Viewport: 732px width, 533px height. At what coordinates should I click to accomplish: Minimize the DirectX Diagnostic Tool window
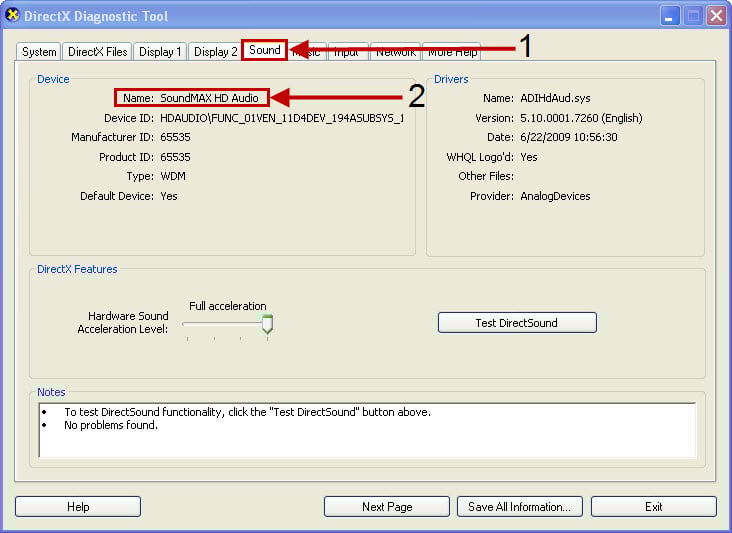pyautogui.click(x=670, y=16)
